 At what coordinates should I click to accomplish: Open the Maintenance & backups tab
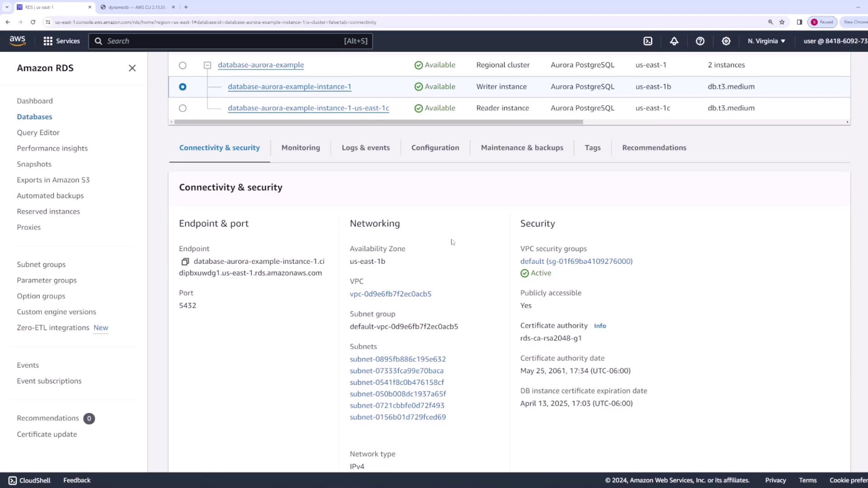pyautogui.click(x=522, y=148)
